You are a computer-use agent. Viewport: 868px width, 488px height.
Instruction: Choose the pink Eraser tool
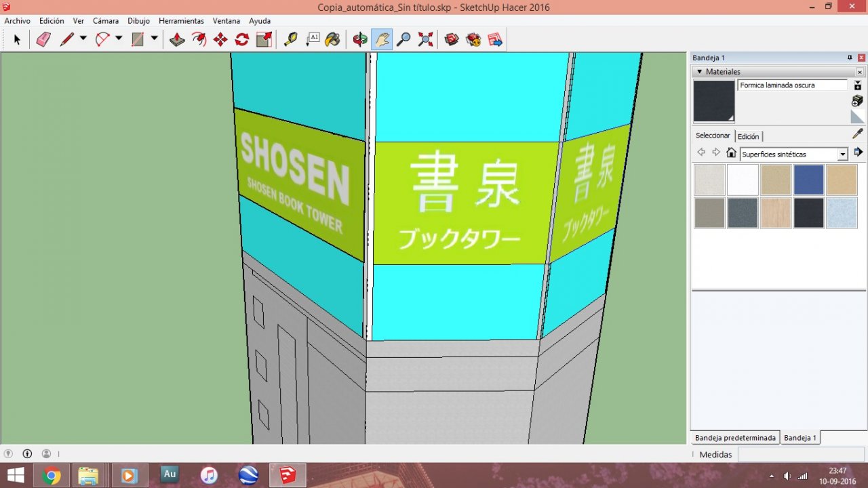43,40
